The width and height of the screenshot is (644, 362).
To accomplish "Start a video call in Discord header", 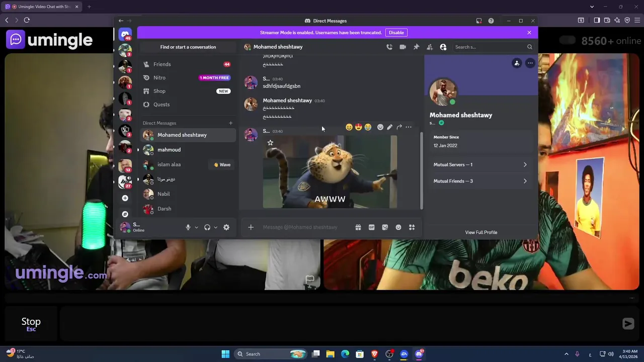I will tap(403, 47).
